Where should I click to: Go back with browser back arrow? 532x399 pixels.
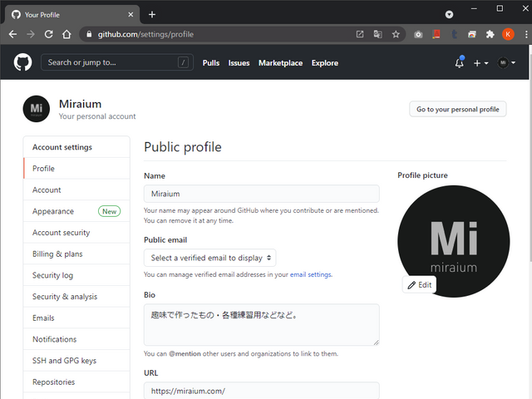click(x=13, y=34)
